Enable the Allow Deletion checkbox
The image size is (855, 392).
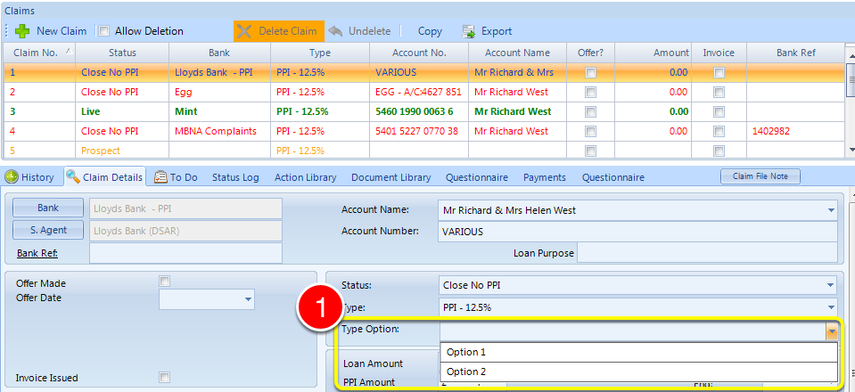pos(104,31)
